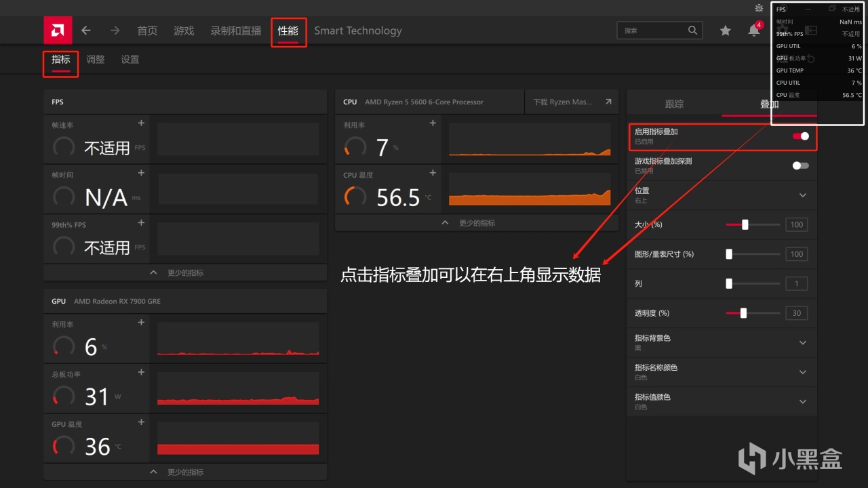The width and height of the screenshot is (868, 488).
Task: Click the plus icon for CPU 温度
Action: coord(433,173)
